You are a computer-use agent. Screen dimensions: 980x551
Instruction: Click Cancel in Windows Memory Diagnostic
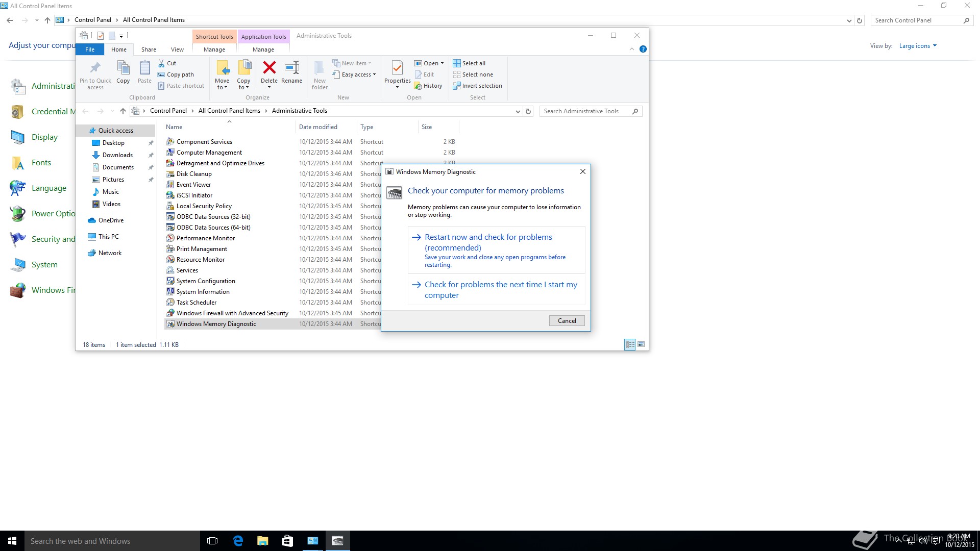(x=567, y=321)
